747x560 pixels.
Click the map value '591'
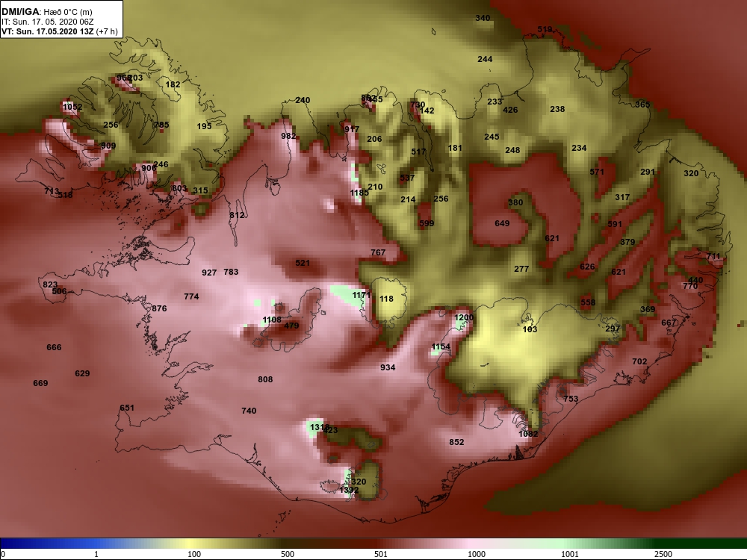pos(615,224)
